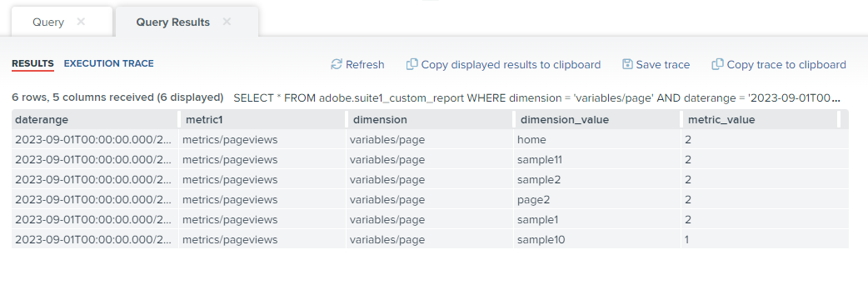Screen dimensions: 868x300
Task: Click the Save trace disk icon
Action: [627, 64]
